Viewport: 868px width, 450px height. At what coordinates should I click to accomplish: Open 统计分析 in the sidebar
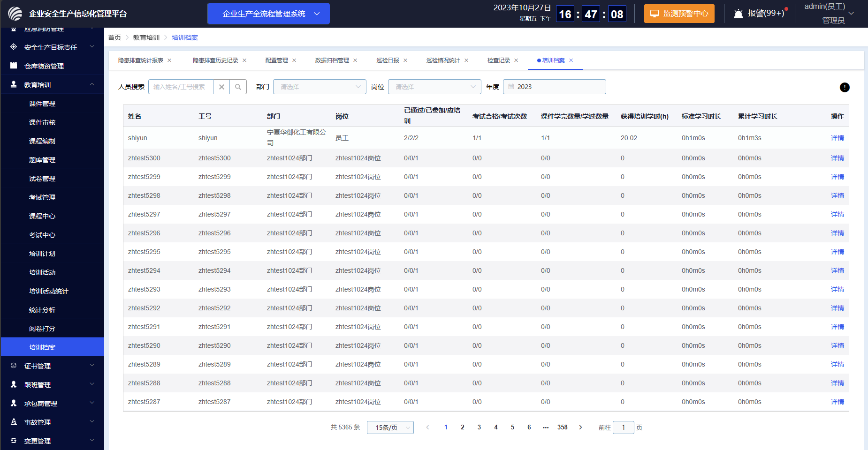42,310
